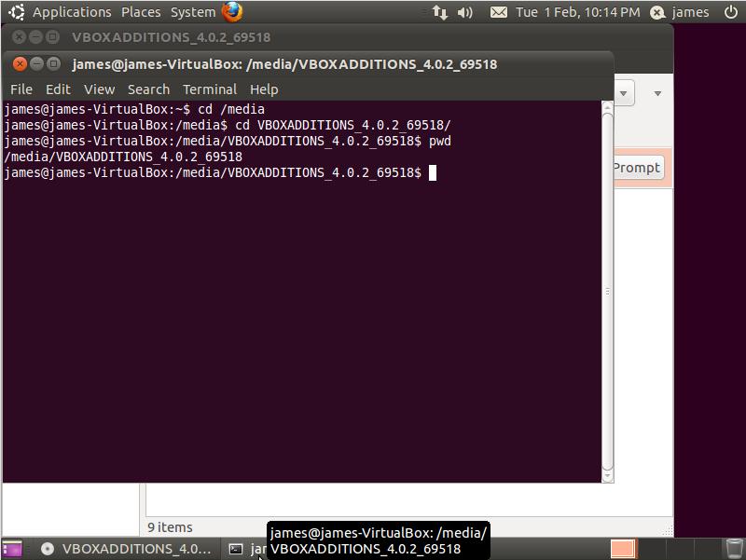This screenshot has height=560, width=746.
Task: Click the Ubuntu logo beside Applications
Action: point(15,12)
